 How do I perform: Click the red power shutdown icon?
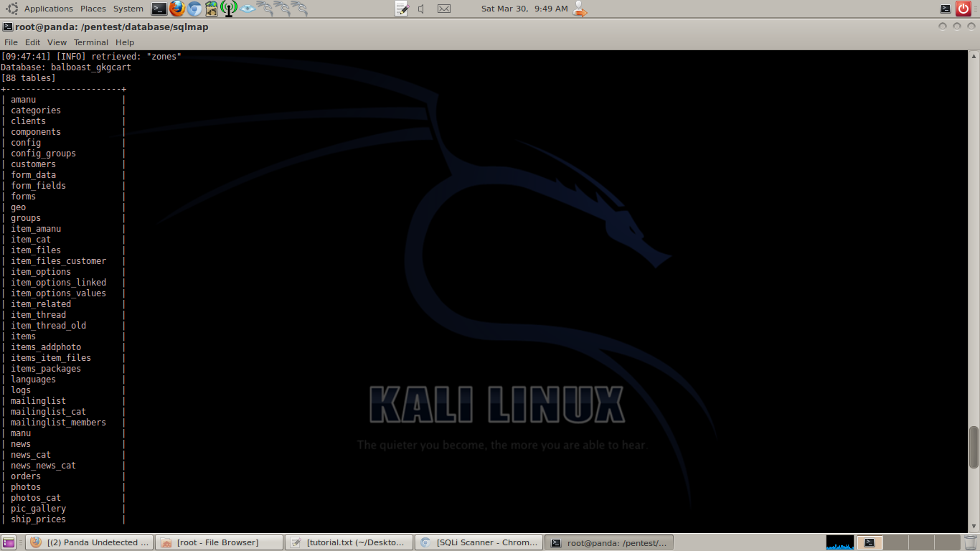click(963, 9)
